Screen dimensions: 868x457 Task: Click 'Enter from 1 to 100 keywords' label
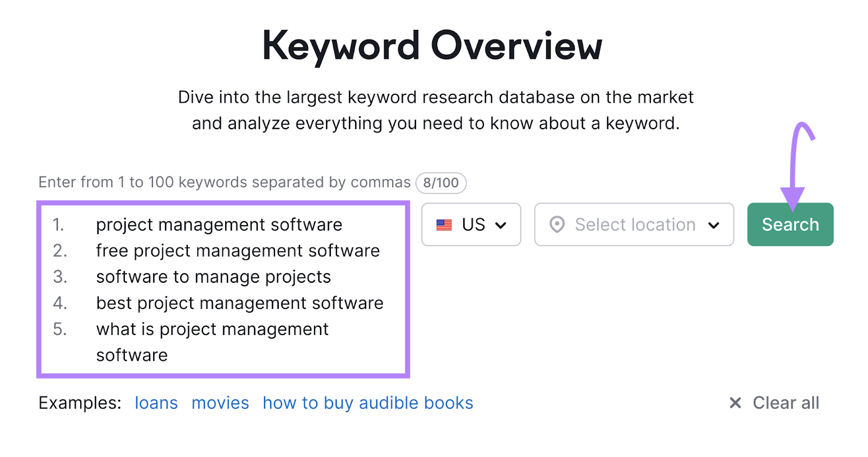pos(224,182)
